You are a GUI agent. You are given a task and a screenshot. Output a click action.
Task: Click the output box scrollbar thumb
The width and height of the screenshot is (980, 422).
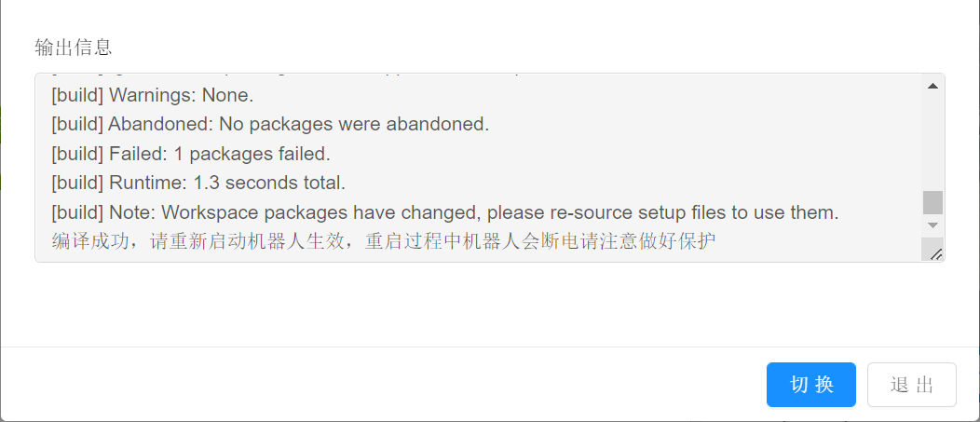(932, 202)
